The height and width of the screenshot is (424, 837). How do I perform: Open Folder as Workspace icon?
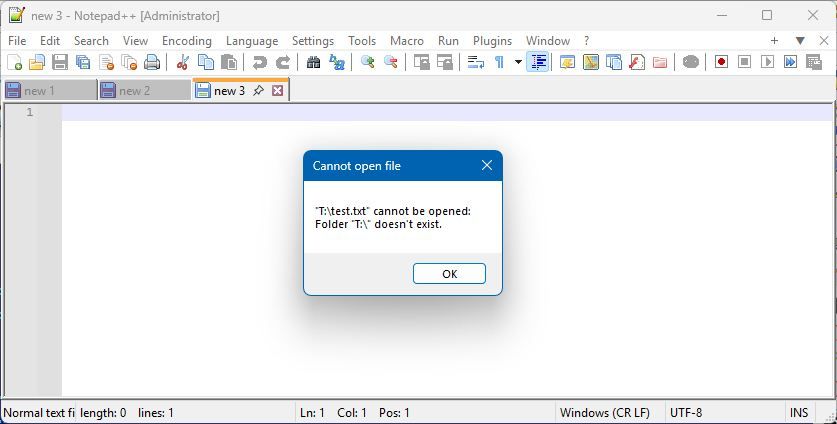pos(660,62)
